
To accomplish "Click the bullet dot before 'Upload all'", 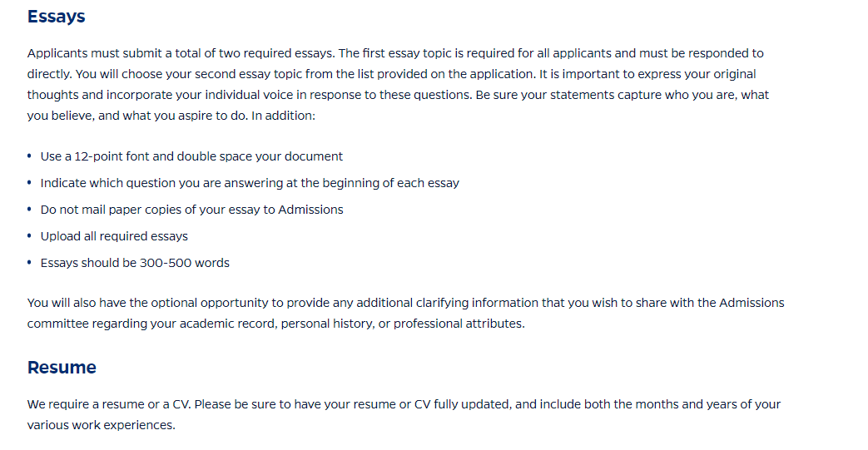I will pos(29,235).
